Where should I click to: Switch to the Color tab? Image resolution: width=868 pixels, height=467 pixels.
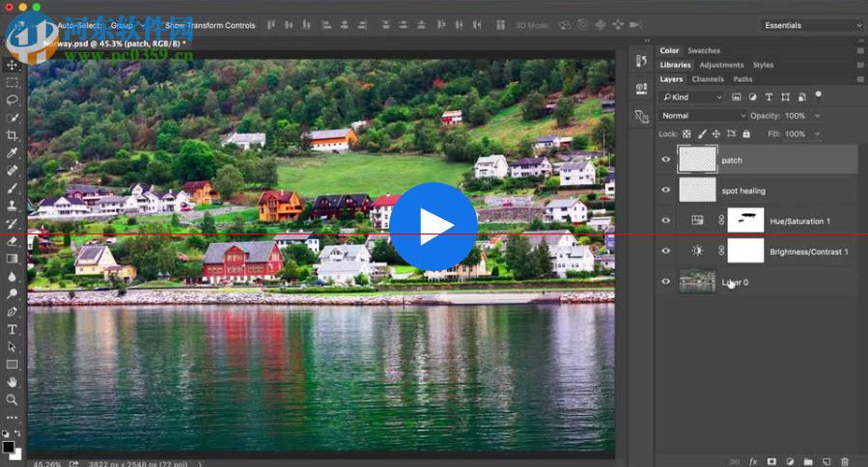pyautogui.click(x=669, y=50)
